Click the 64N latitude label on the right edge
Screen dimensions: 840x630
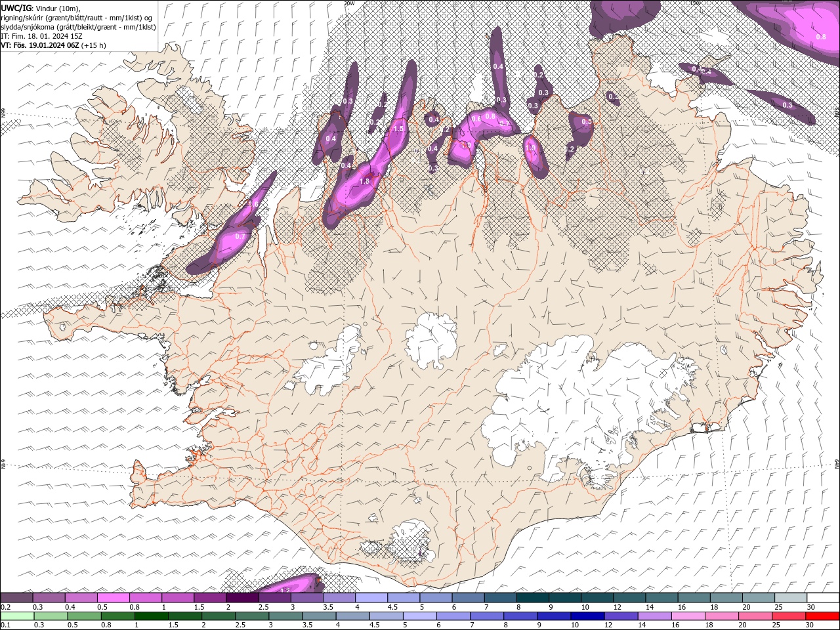pos(837,464)
